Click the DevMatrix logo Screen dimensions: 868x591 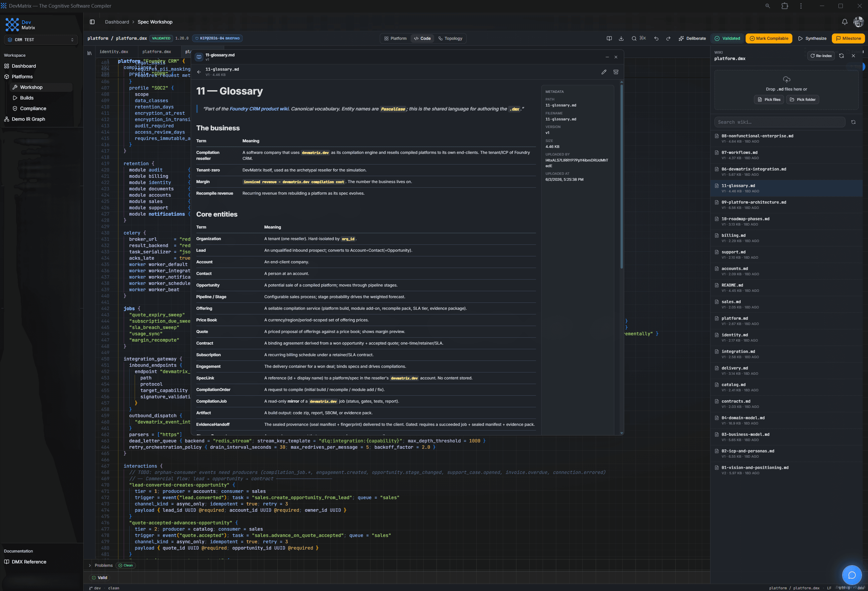(12, 25)
